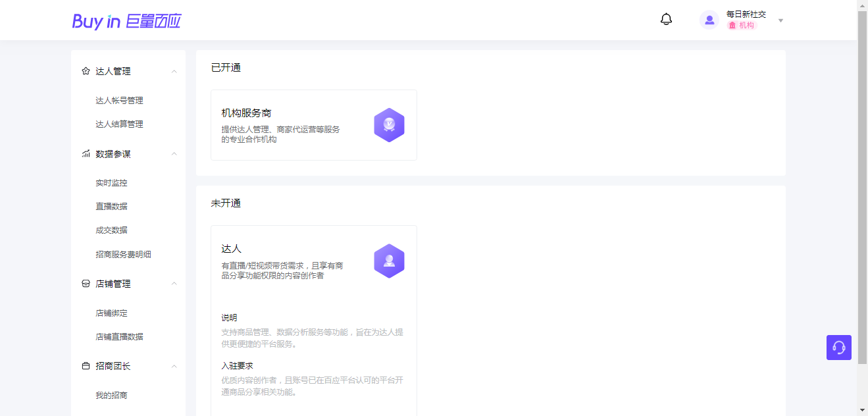Click the pink 机构 badge
The image size is (868, 416).
(742, 25)
